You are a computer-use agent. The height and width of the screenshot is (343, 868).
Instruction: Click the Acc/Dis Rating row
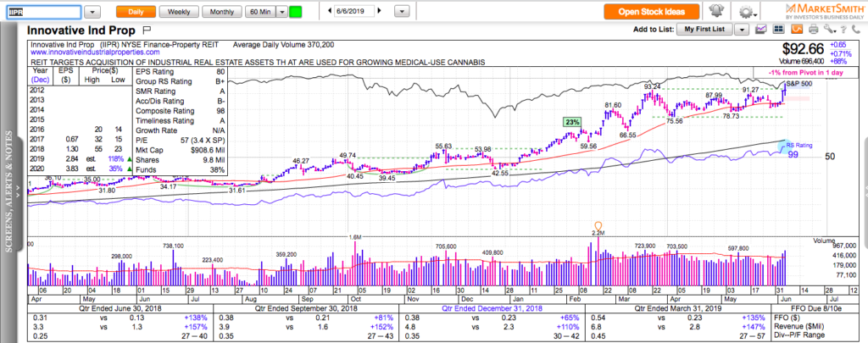(x=180, y=101)
